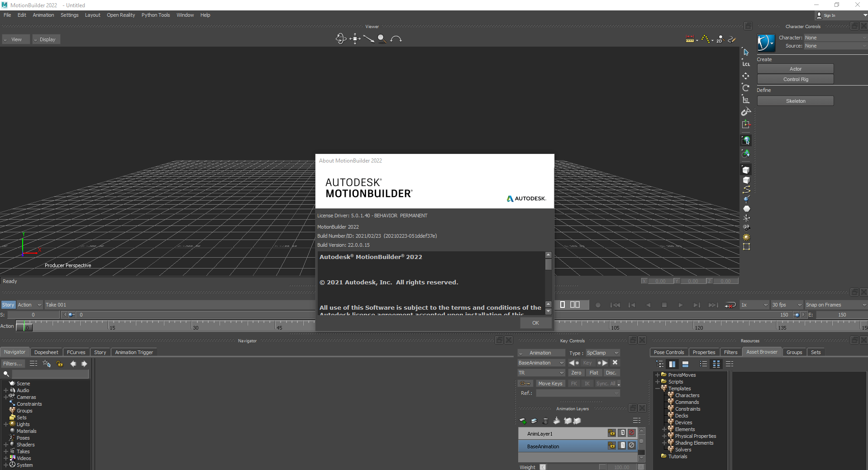
Task: Click the Navigator search input field
Action: (50, 374)
